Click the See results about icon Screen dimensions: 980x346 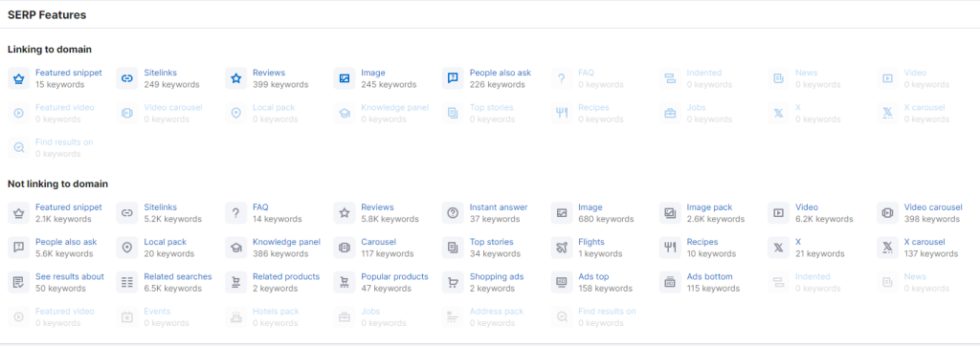point(19,282)
